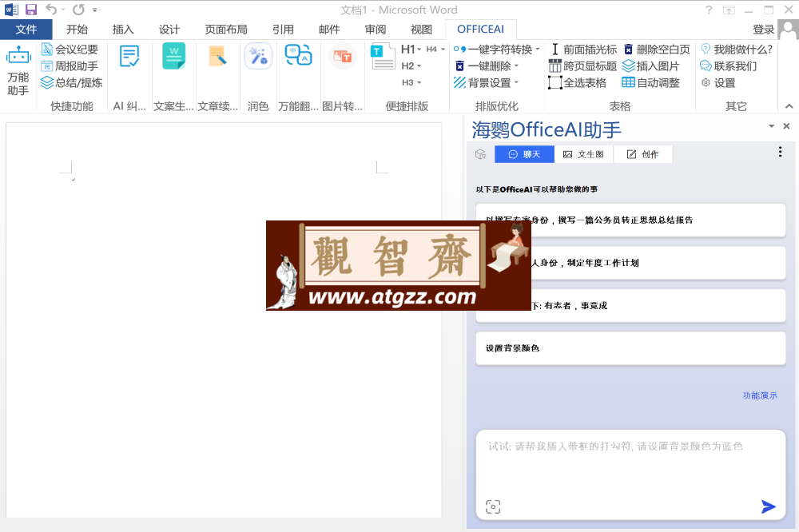Click 删除空白页 delete blank pages

coord(656,50)
